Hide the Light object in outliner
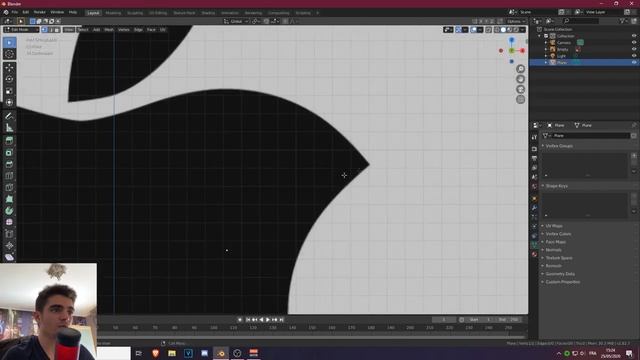640x360 pixels. pos(634,56)
